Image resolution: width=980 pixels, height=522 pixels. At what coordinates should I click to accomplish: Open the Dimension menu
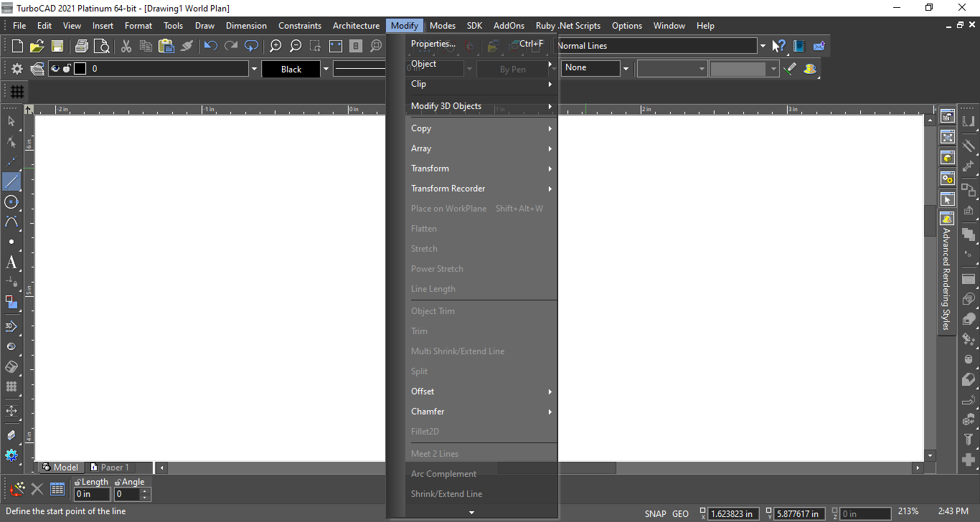(x=246, y=26)
